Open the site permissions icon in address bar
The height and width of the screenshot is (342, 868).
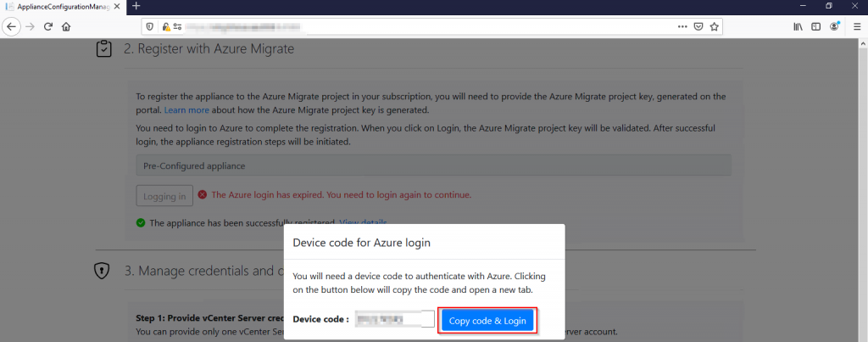178,26
